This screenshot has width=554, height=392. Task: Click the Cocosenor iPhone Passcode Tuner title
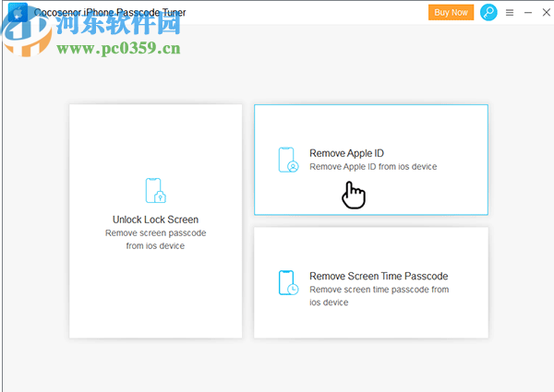(x=110, y=13)
